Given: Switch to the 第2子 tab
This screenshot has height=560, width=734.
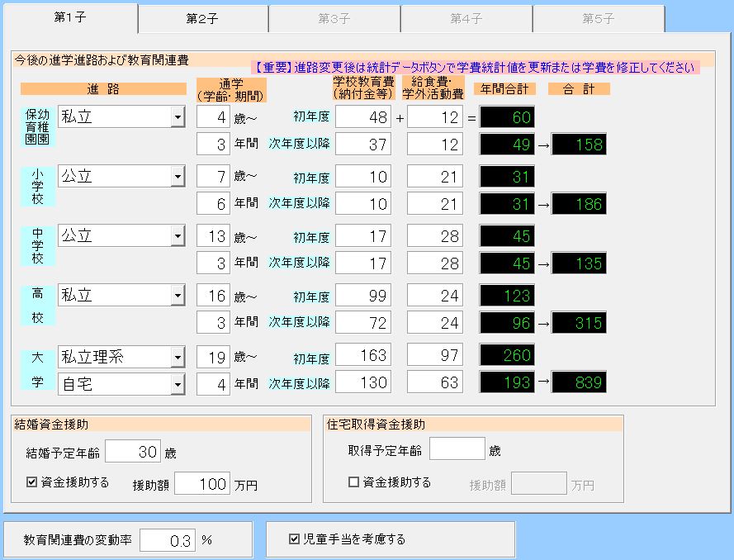Looking at the screenshot, I should [x=202, y=18].
